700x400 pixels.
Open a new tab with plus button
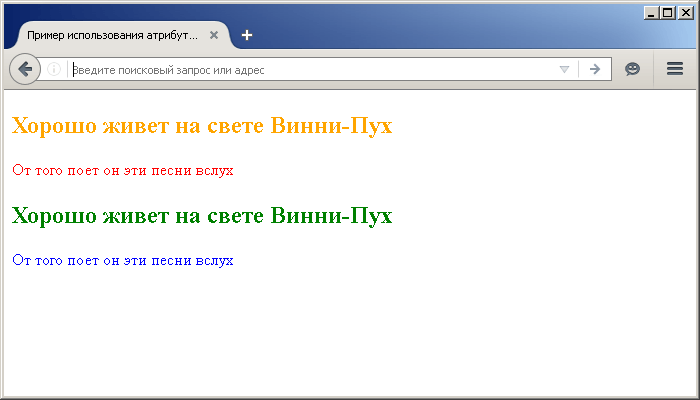click(x=247, y=35)
